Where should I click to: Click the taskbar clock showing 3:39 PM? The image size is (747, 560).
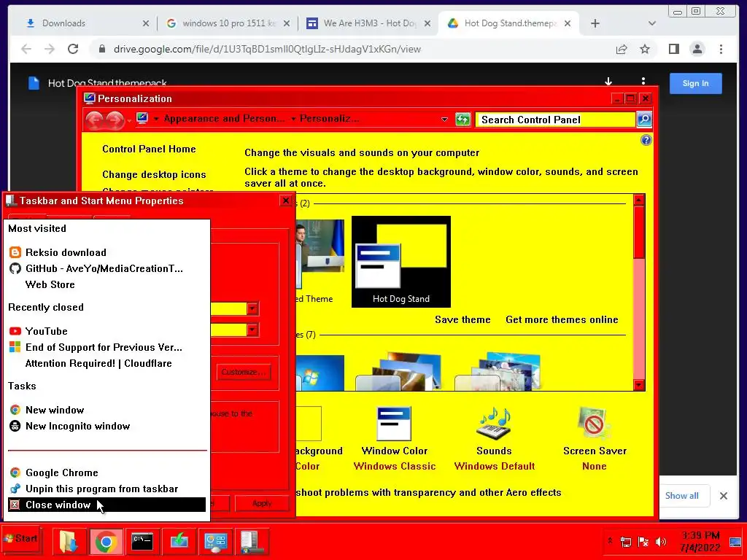click(701, 541)
